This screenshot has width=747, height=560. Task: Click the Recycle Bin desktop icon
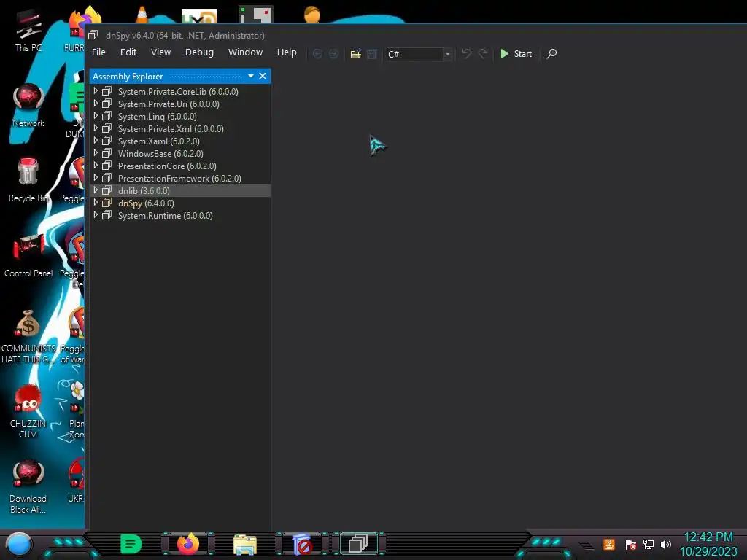(28, 180)
